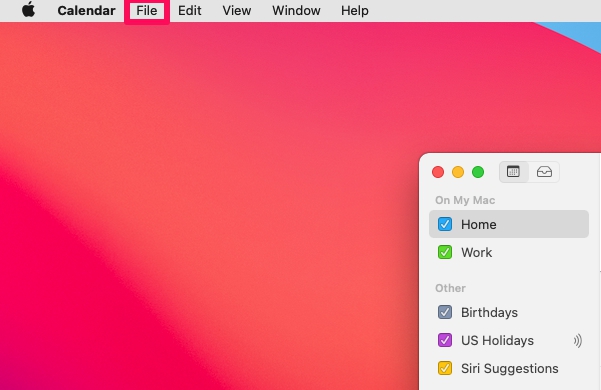Open the Window menu
Image resolution: width=601 pixels, height=390 pixels.
[x=296, y=10]
